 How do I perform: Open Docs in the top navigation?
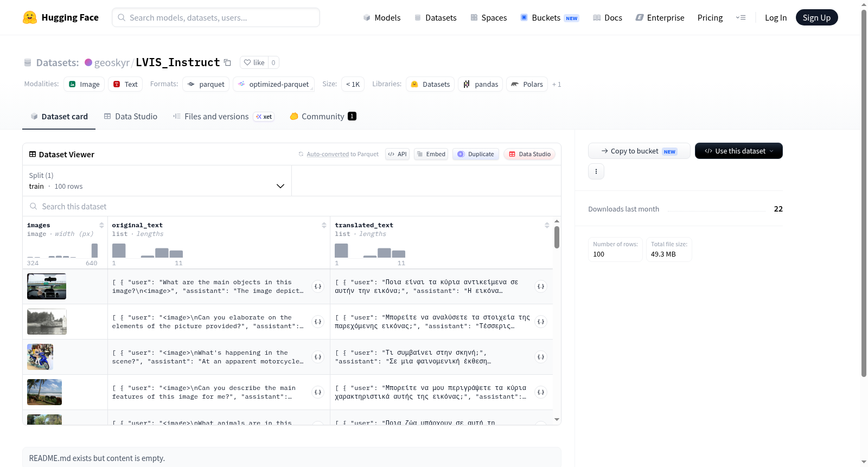click(608, 17)
